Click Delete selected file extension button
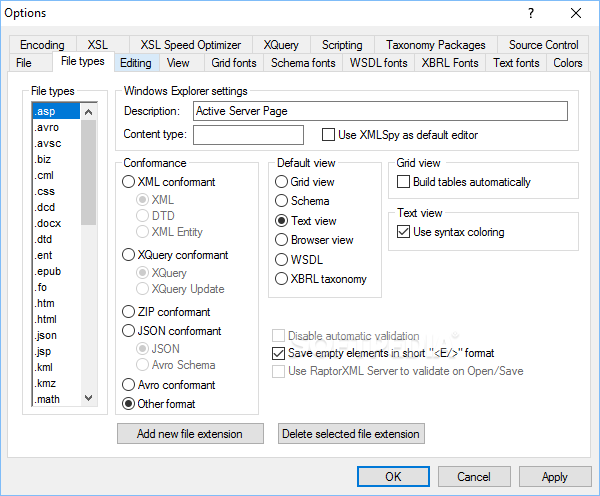Viewport: 600px width, 496px height. 351,434
